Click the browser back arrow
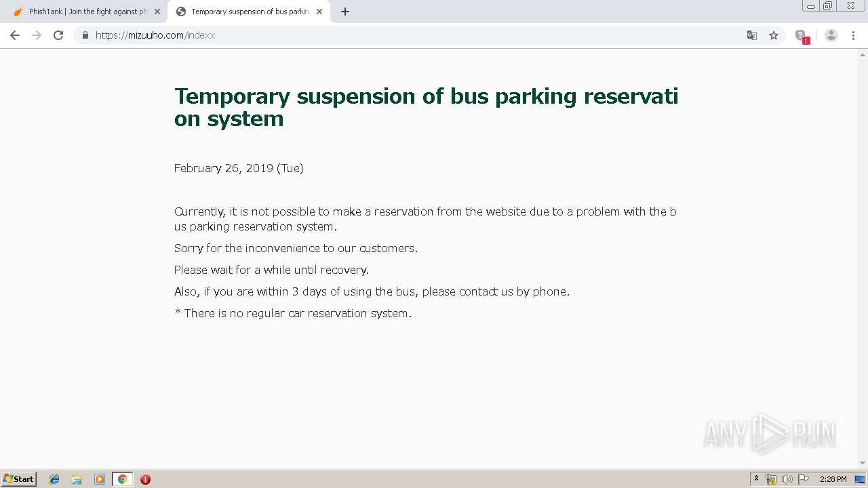The image size is (868, 488). click(x=15, y=35)
